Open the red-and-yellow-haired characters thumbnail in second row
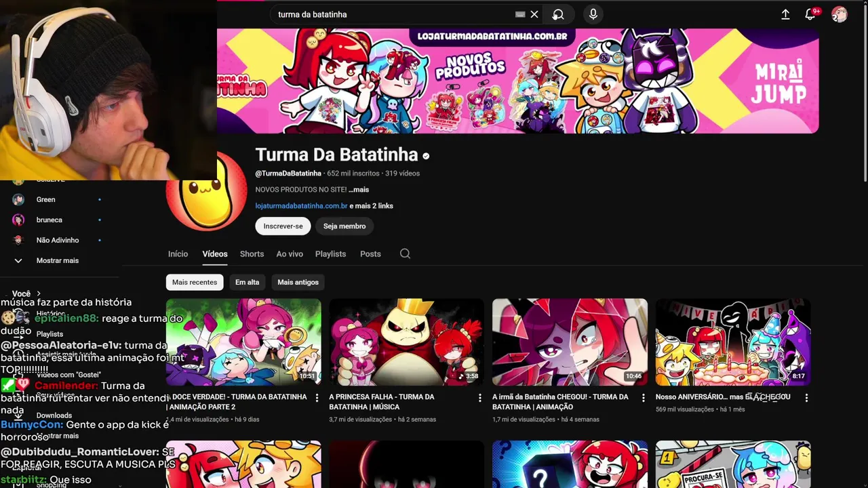868x488 pixels. point(243,464)
